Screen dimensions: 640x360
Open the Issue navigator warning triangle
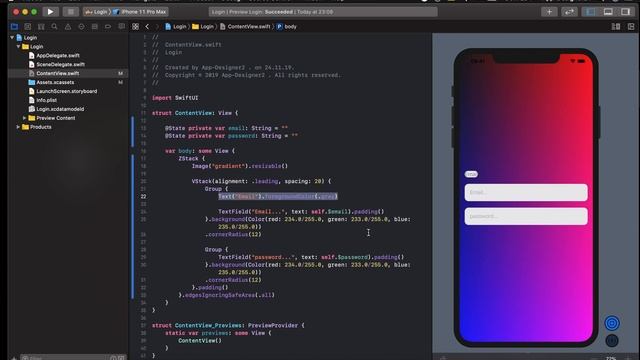[68, 27]
